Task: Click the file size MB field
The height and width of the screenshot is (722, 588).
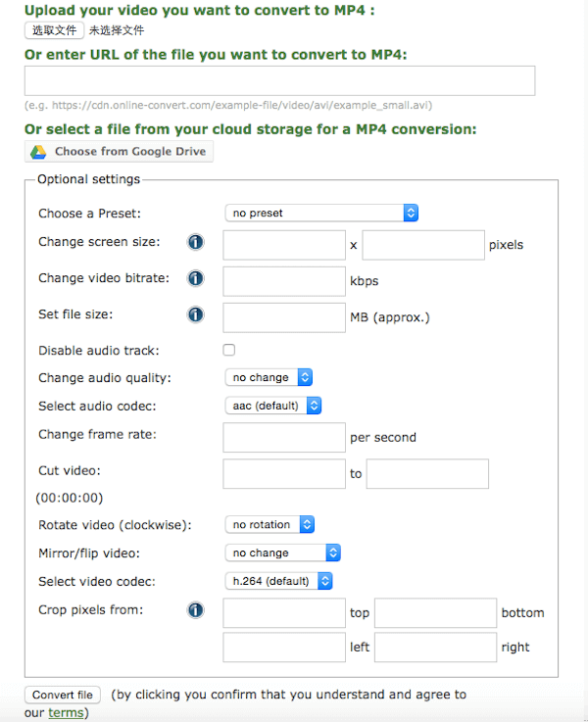Action: [x=284, y=317]
